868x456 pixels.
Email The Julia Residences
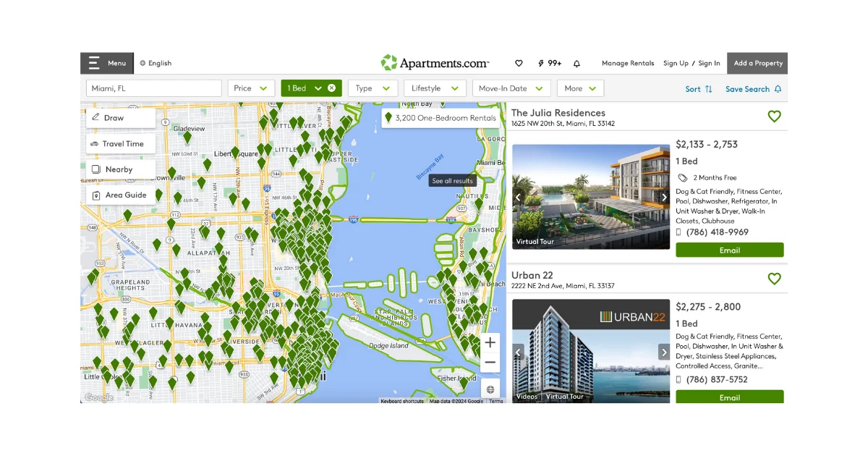729,250
